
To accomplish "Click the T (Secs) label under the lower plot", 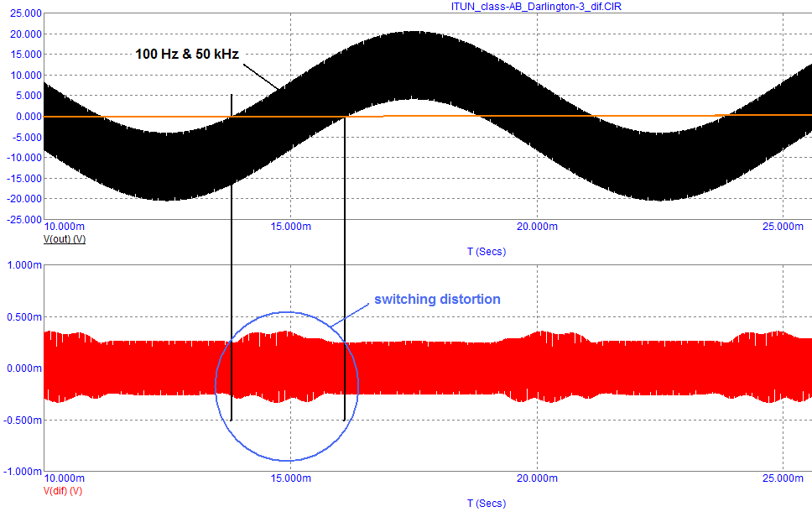I will coord(487,504).
